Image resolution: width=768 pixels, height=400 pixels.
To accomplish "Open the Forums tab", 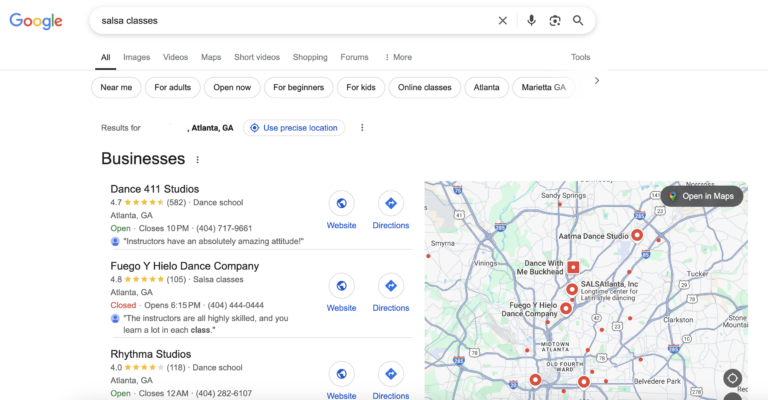I will click(354, 57).
